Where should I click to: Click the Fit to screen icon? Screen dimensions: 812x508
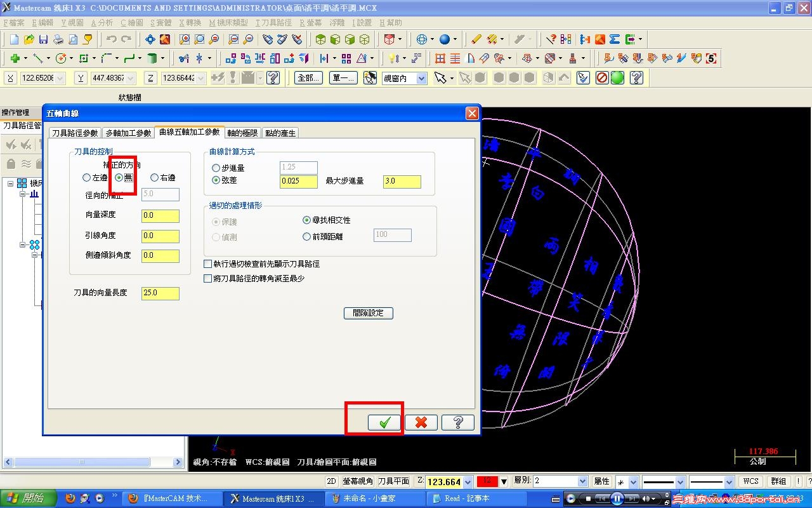pos(150,39)
